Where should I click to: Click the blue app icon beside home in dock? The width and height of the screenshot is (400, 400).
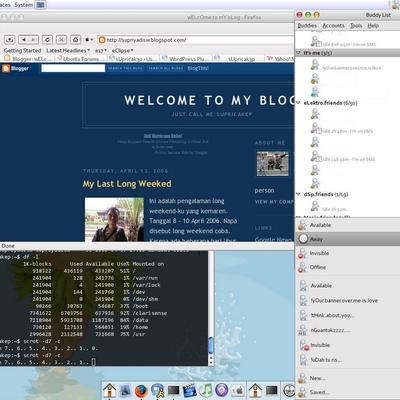[x=125, y=391]
